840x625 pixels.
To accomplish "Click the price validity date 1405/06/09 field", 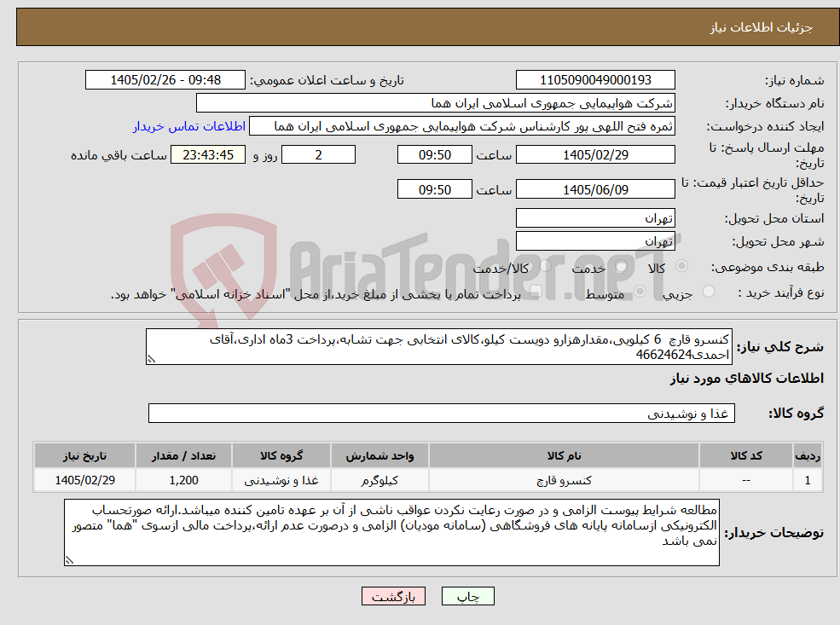I will coord(595,189).
